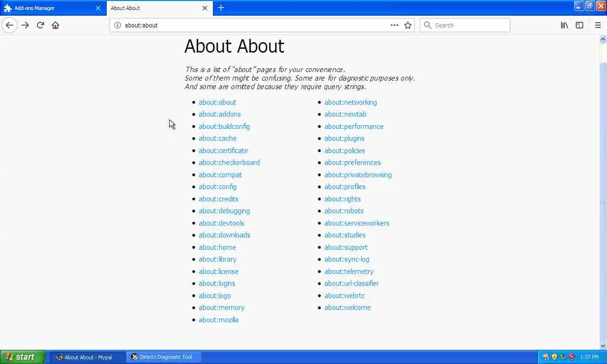The width and height of the screenshot is (607, 364).
Task: Open the about:networking link
Action: pyautogui.click(x=350, y=102)
